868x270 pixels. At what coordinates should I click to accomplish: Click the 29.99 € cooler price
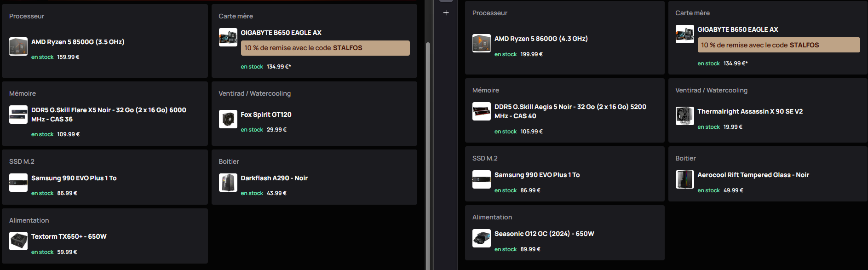pyautogui.click(x=276, y=130)
